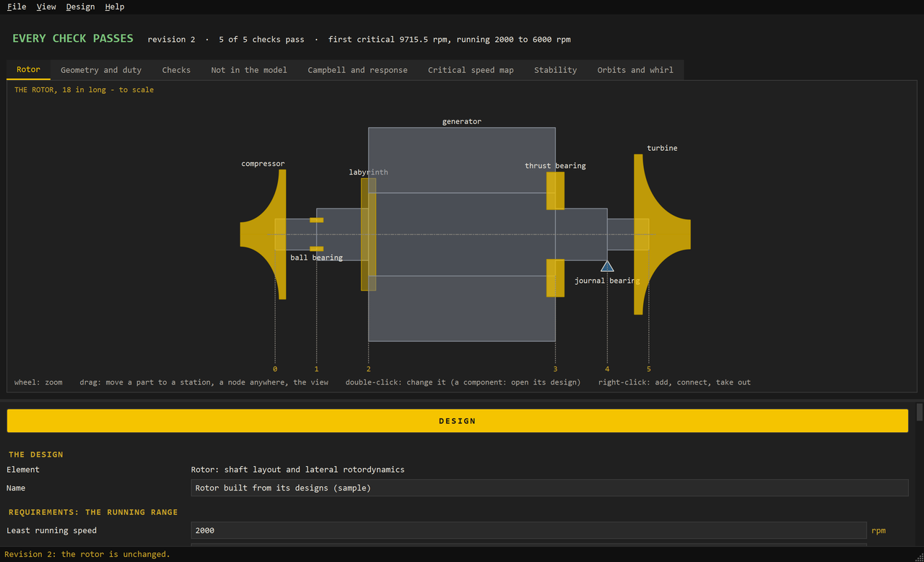Image resolution: width=924 pixels, height=562 pixels.
Task: Open the Not in the model tab
Action: 249,70
